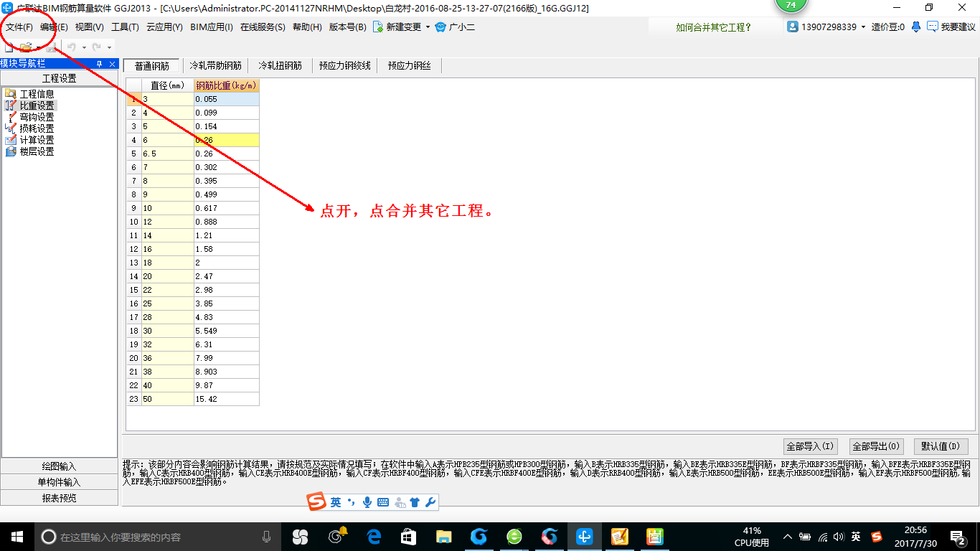
Task: Switch to 预应力钢绞线 tab
Action: point(345,65)
